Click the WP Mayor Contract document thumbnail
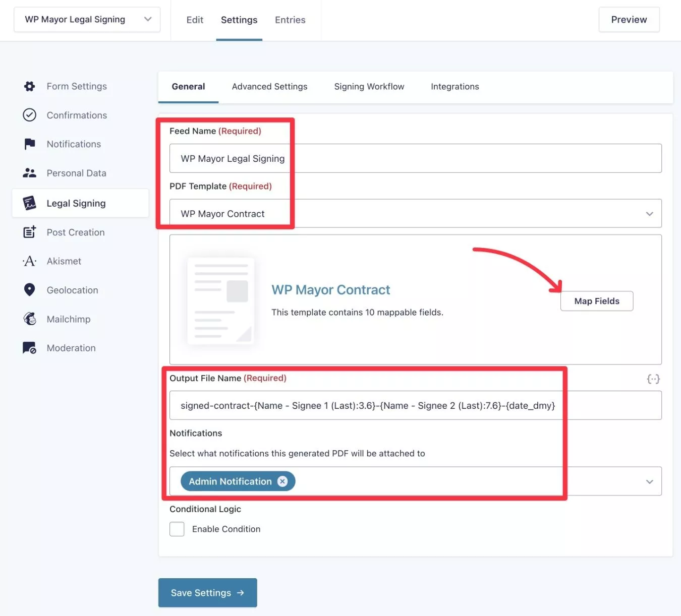681x616 pixels. click(x=220, y=301)
